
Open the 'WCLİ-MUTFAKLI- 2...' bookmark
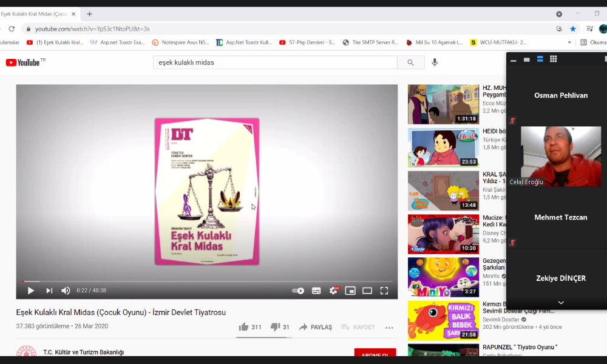coord(498,42)
